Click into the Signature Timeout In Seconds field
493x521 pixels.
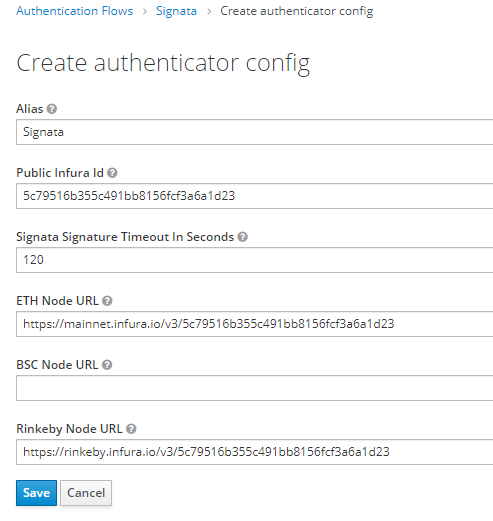255,260
